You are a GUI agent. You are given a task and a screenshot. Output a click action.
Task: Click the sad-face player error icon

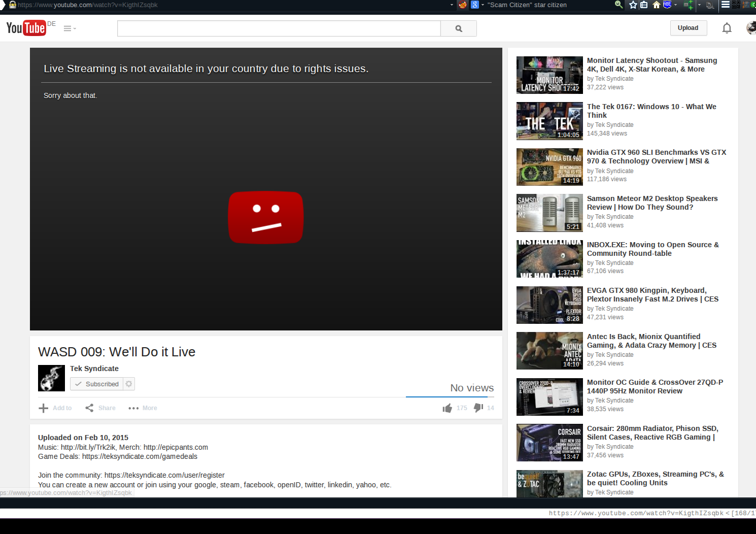pos(266,217)
